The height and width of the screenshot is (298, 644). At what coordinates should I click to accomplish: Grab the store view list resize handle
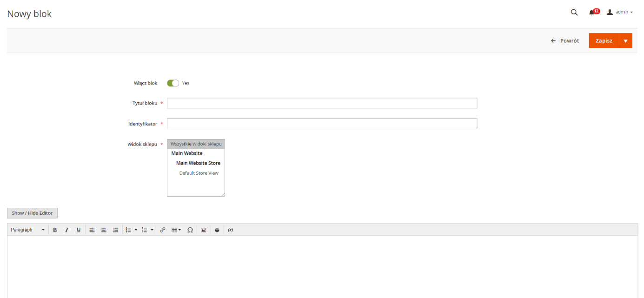pos(223,194)
